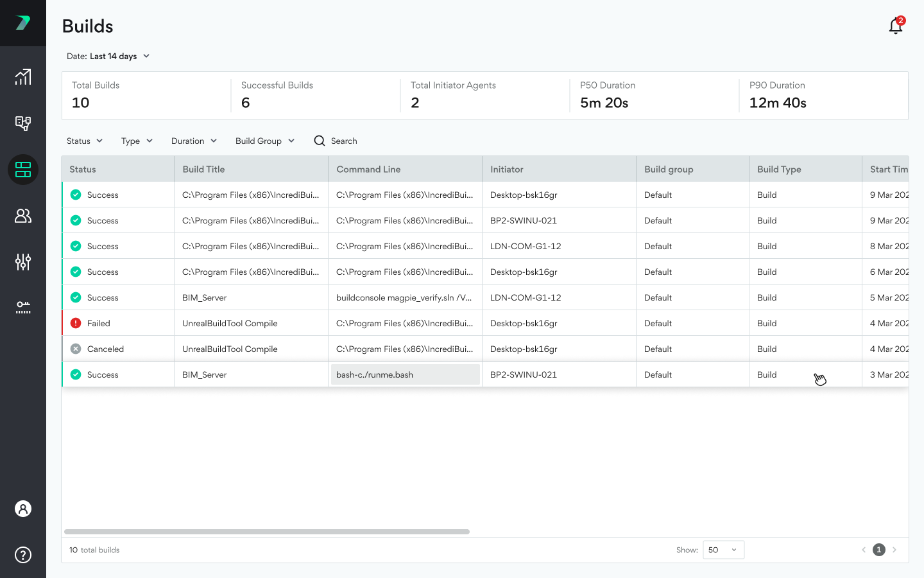
Task: Go to the next page arrow
Action: coord(894,550)
